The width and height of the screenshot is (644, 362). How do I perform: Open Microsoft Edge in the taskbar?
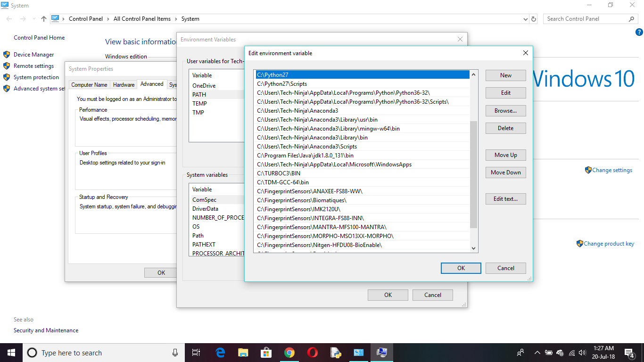coord(220,353)
